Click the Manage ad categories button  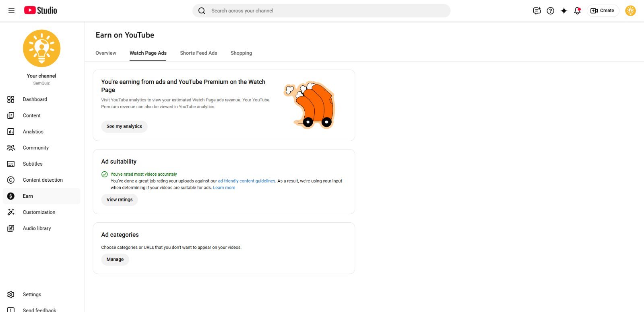point(115,259)
